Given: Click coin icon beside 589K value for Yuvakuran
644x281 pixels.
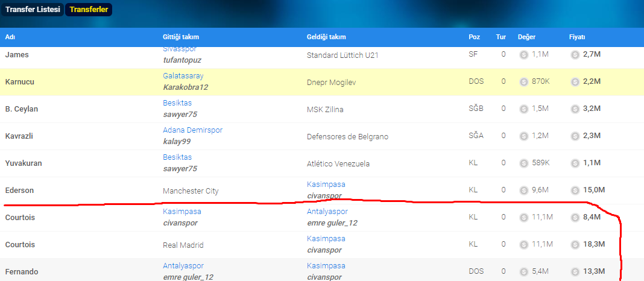Looking at the screenshot, I should pos(523,163).
